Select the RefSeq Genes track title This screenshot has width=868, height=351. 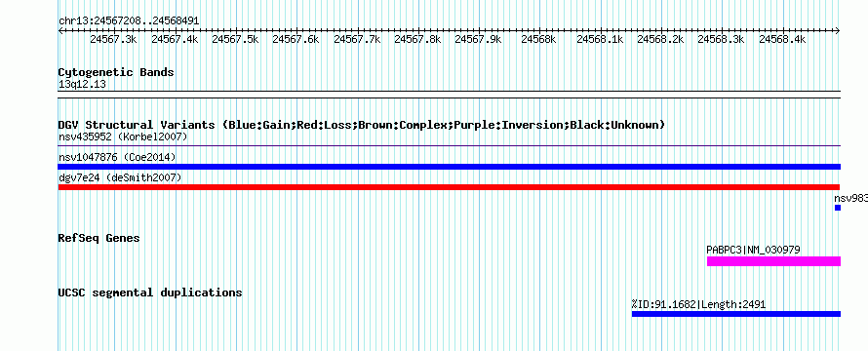click(99, 238)
